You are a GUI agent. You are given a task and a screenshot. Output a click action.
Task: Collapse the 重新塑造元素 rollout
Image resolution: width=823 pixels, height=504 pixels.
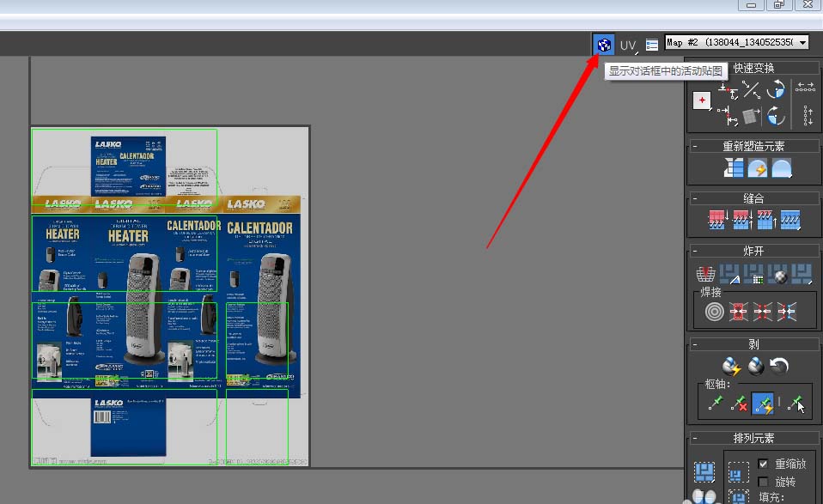tap(695, 146)
